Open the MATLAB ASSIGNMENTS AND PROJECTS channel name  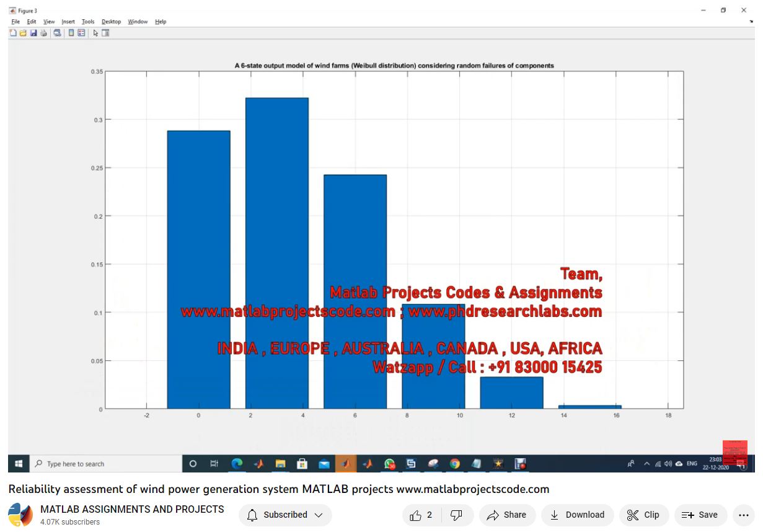pyautogui.click(x=132, y=509)
